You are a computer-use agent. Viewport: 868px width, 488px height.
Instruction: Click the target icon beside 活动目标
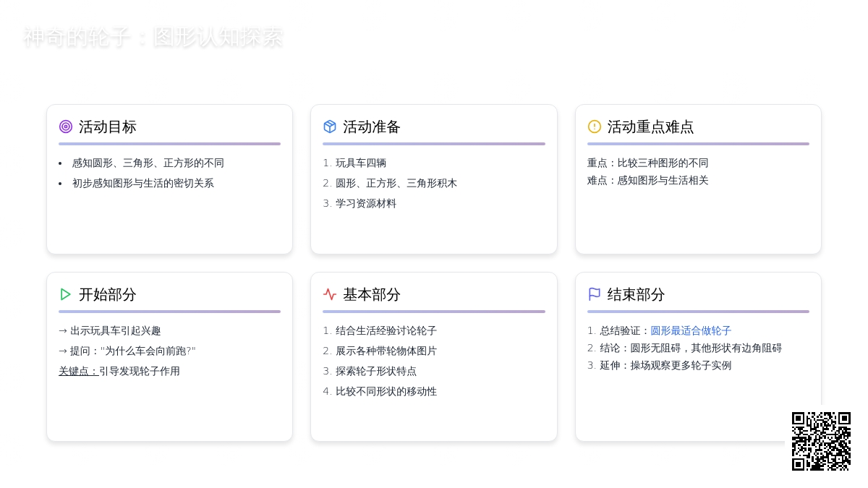pos(66,127)
